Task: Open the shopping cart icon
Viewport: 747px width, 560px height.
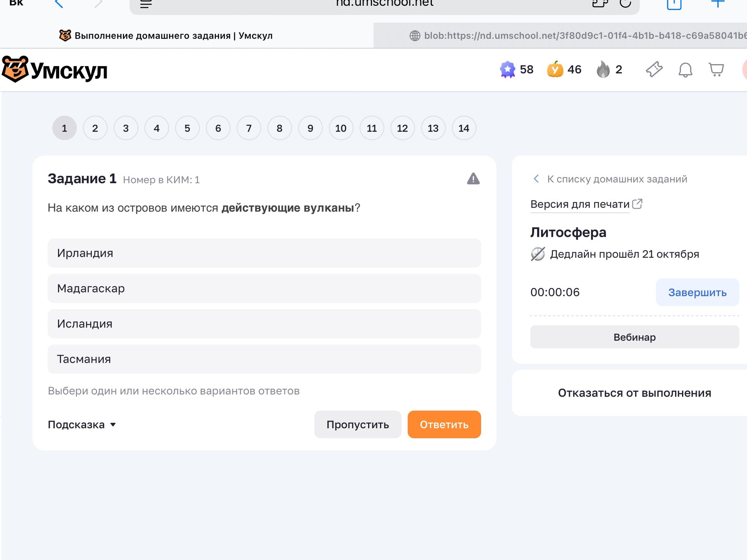Action: click(x=716, y=70)
